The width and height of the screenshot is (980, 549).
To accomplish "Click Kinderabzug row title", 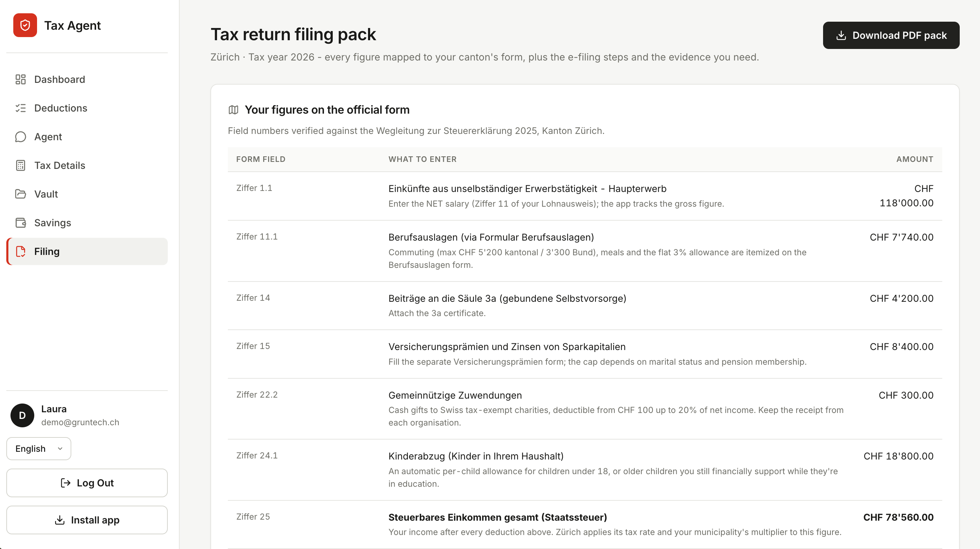I will coord(476,456).
